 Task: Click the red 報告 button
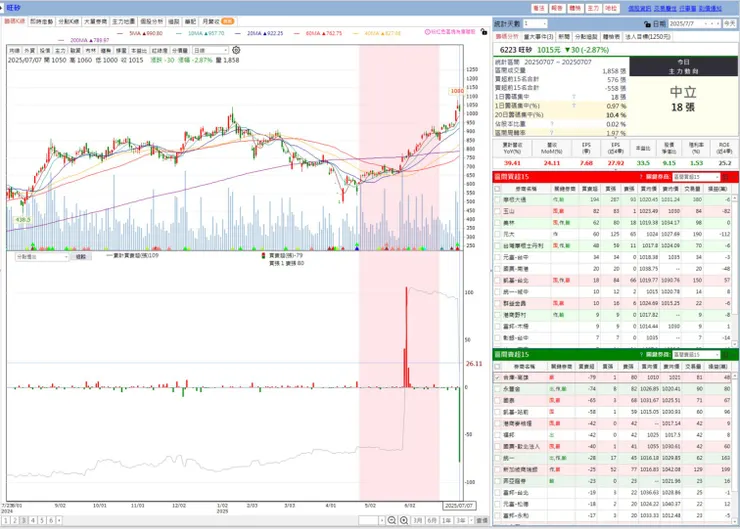(557, 8)
